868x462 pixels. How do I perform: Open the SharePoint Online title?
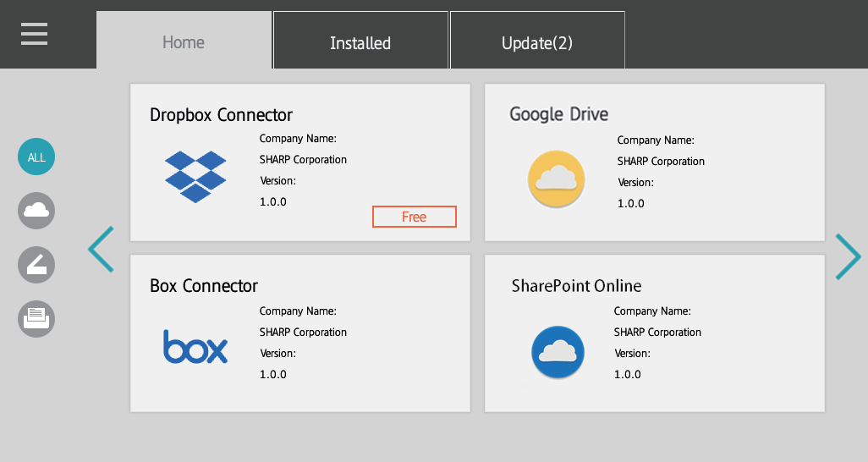click(576, 286)
